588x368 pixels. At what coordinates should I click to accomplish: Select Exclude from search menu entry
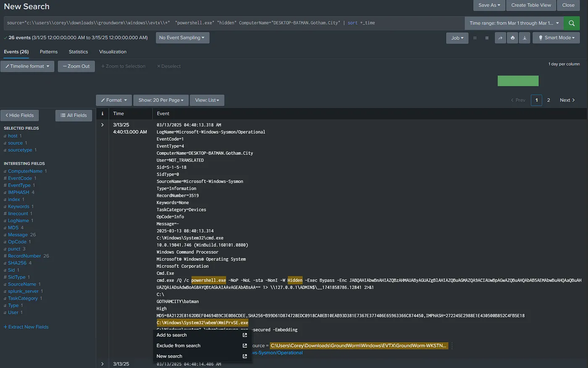pyautogui.click(x=178, y=346)
